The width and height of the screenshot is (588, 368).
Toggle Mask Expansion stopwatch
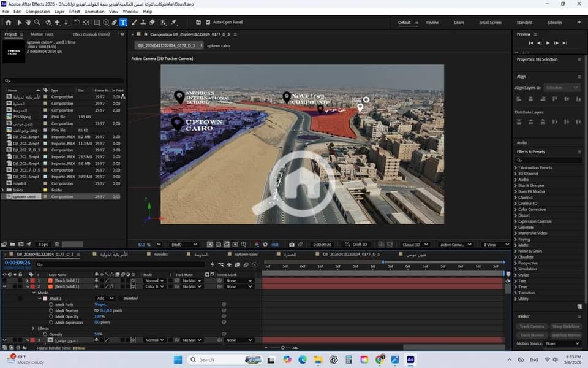[51, 323]
